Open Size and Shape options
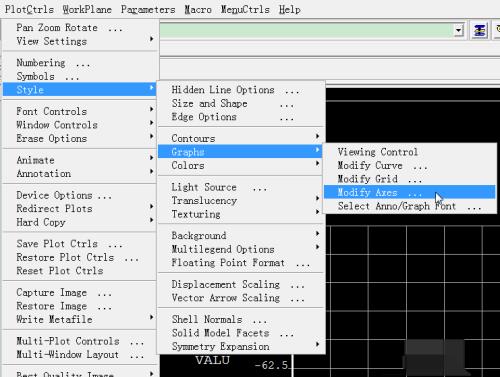Viewport: 500px width, 377px height. click(x=241, y=104)
